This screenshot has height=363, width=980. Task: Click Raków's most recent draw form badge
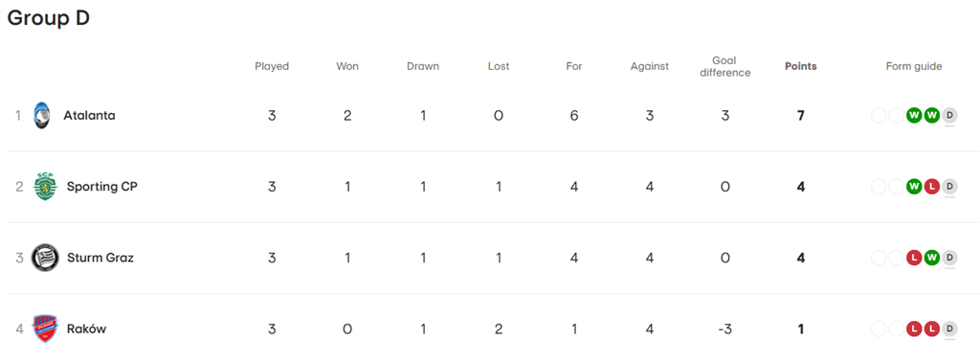pyautogui.click(x=949, y=329)
